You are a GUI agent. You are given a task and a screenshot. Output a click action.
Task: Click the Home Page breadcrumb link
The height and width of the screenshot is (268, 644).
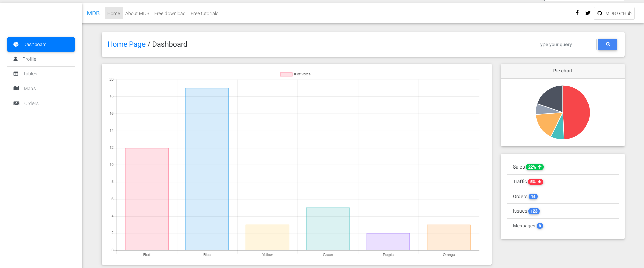[127, 44]
